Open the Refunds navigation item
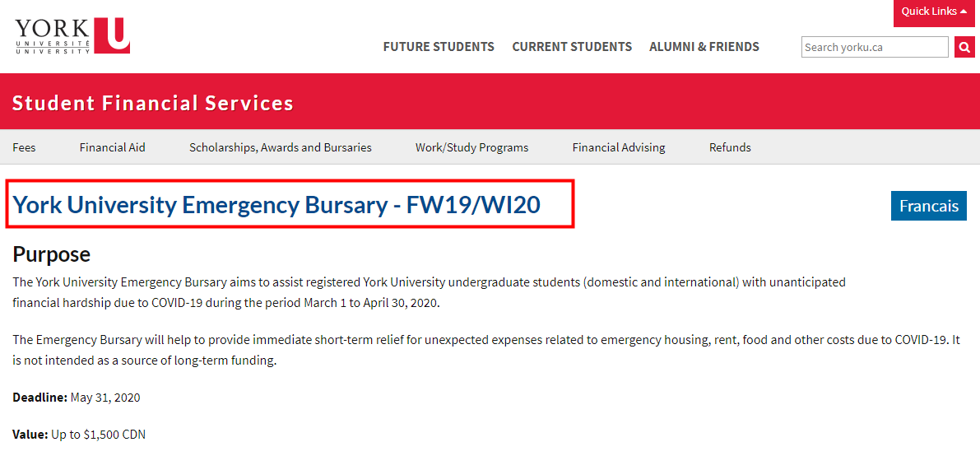This screenshot has height=456, width=980. tap(730, 147)
